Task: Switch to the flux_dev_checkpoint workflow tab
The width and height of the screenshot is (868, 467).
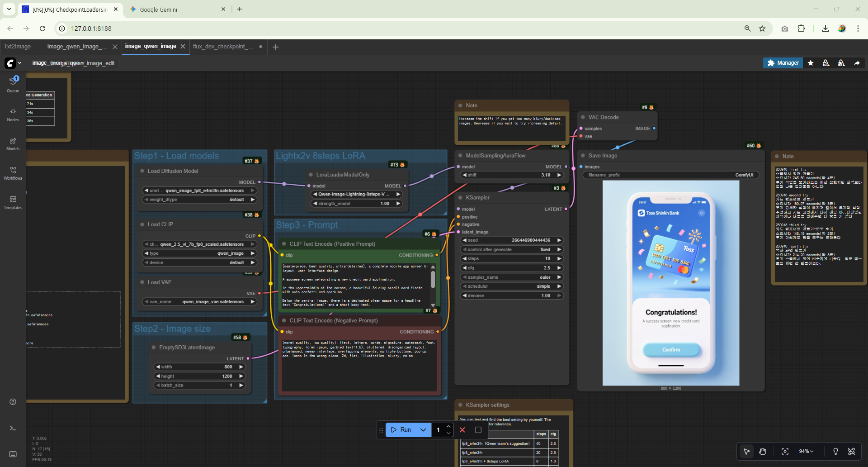Action: tap(222, 47)
